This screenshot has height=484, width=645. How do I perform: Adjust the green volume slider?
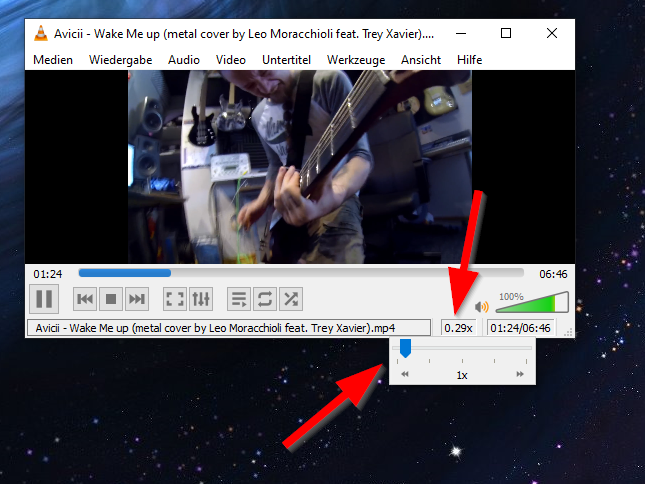[x=532, y=303]
